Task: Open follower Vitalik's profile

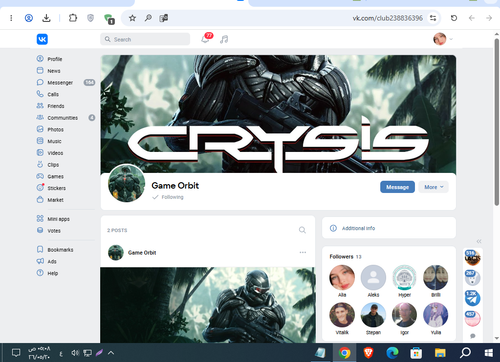Action: pos(342,319)
